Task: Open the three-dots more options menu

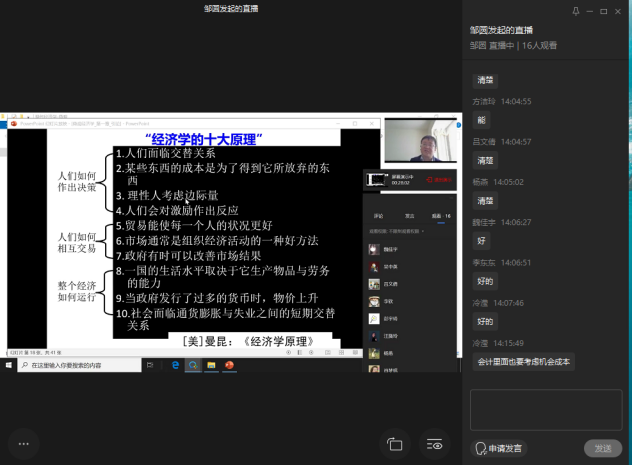Action: pos(24,443)
